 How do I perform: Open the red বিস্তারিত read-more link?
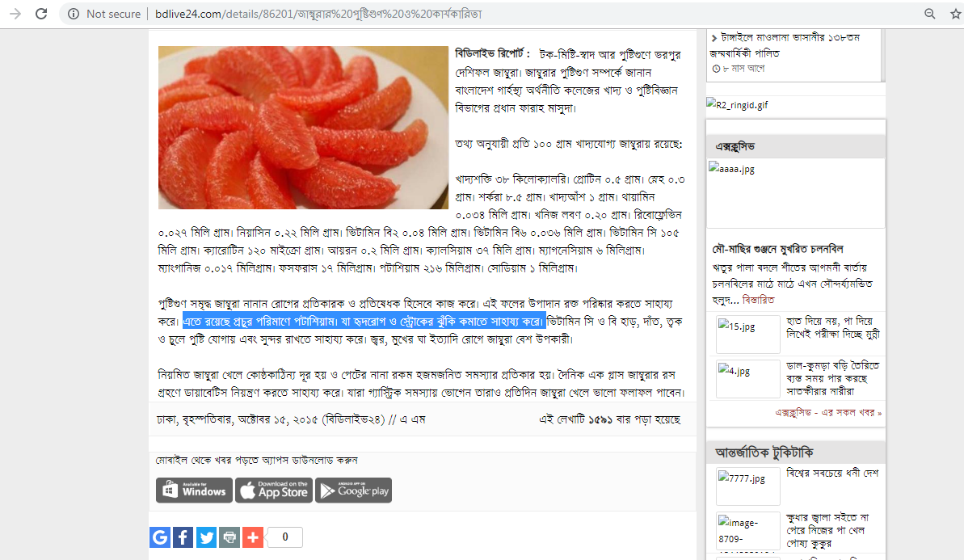pyautogui.click(x=758, y=300)
